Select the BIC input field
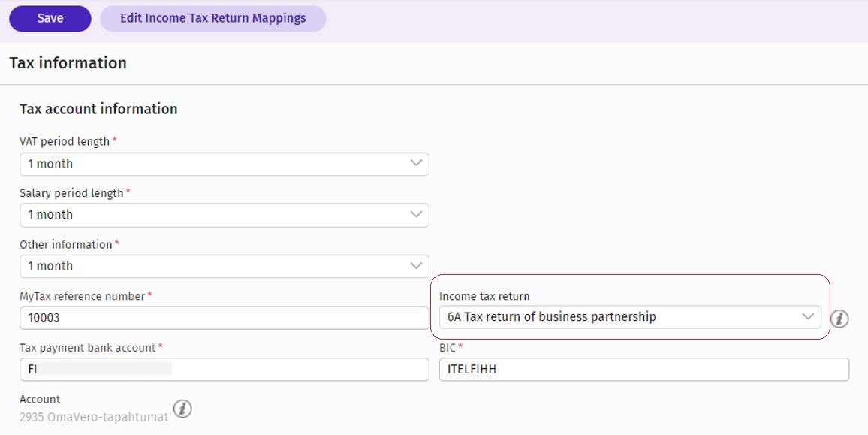This screenshot has width=868, height=435. [643, 369]
